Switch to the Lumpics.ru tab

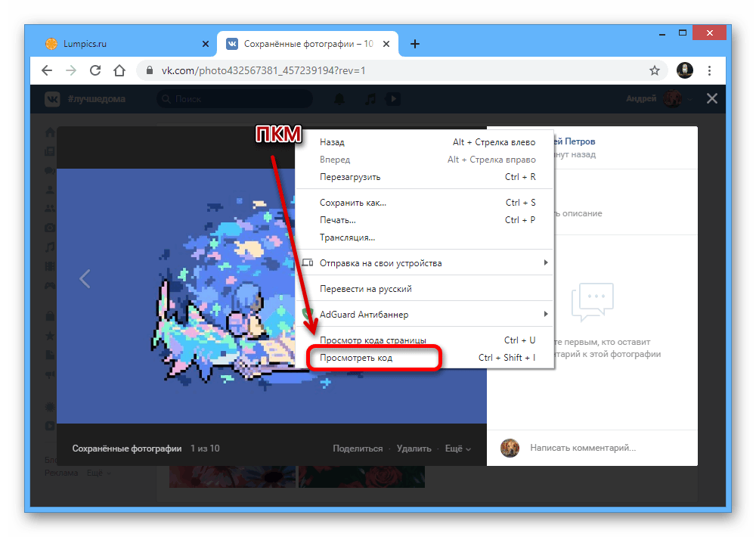125,44
